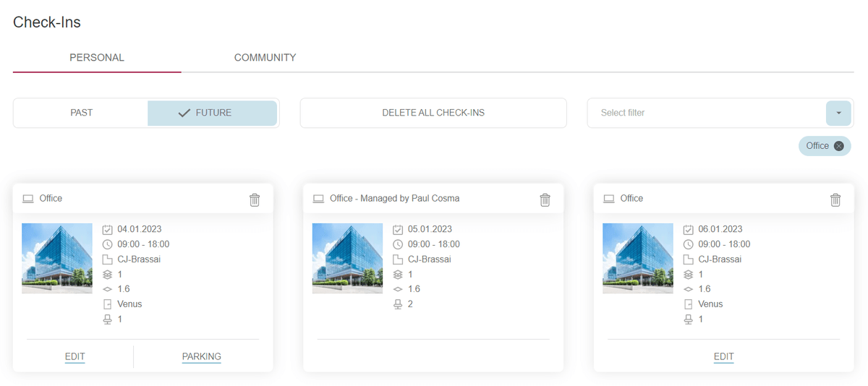Delete the 04.01.2023 check-in via trash icon
The height and width of the screenshot is (386, 868).
pyautogui.click(x=255, y=200)
